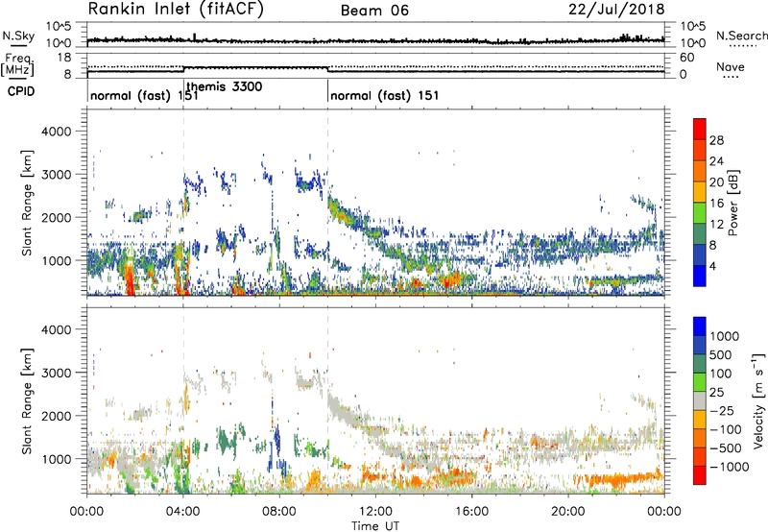Click the red segment of the Power colorbar
Image resolution: width=768 pixels, height=532 pixels.
700,129
